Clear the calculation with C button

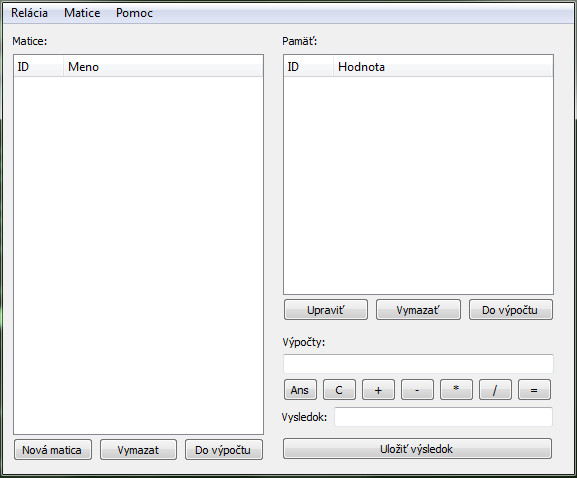point(339,390)
